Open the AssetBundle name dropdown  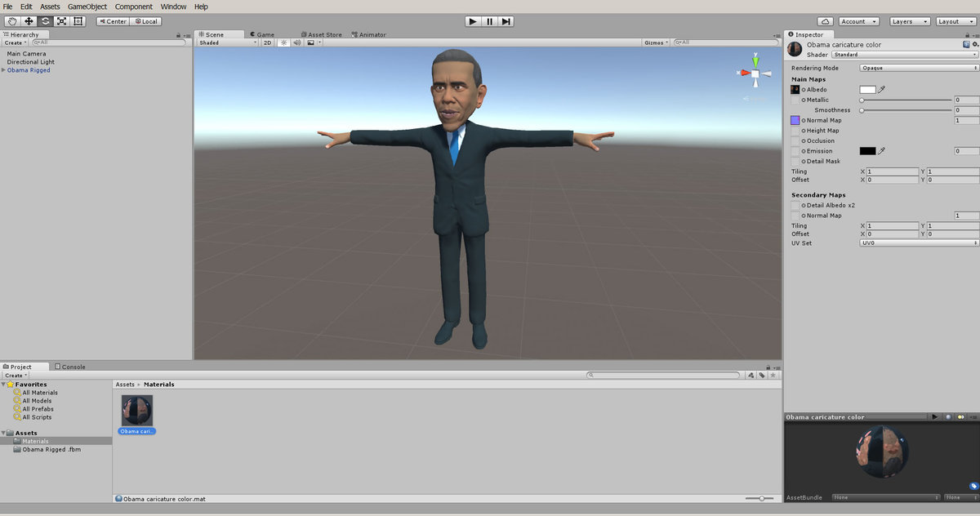tap(886, 497)
